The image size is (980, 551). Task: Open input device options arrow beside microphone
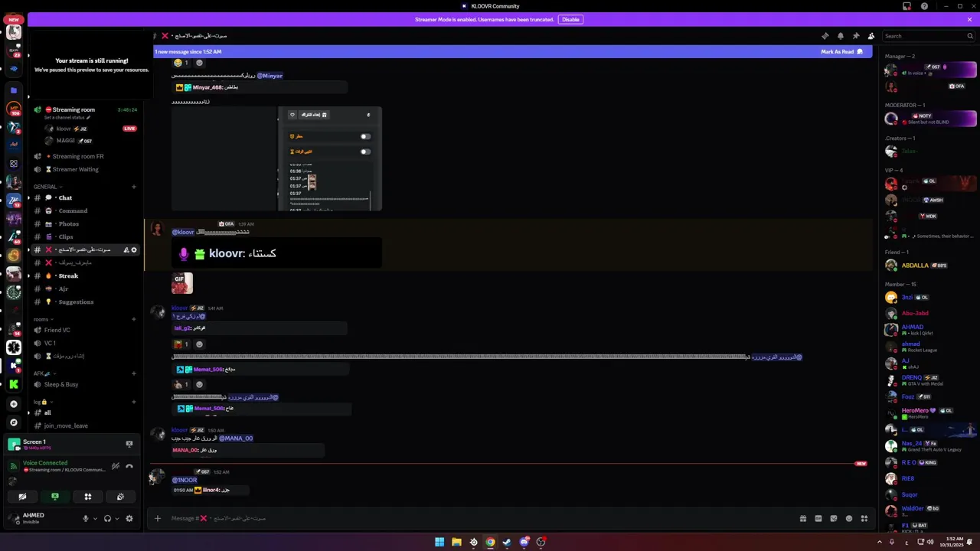[x=95, y=518]
